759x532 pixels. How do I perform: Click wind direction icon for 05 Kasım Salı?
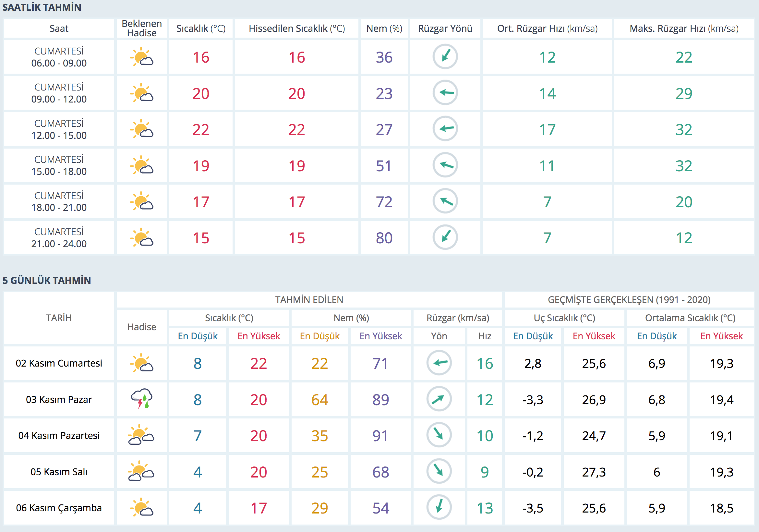pos(439,471)
